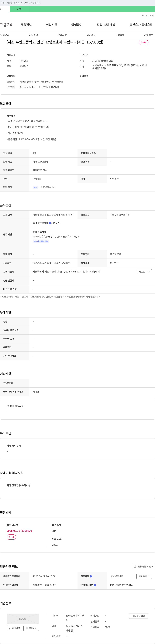Click the 열람차단 button
The image size is (155, 644).
click(31, 628)
